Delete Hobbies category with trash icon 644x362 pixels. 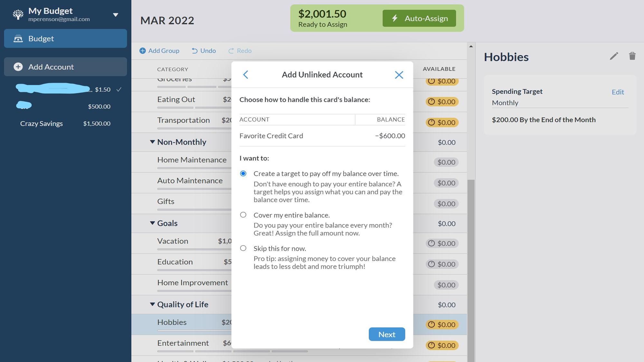coord(632,56)
